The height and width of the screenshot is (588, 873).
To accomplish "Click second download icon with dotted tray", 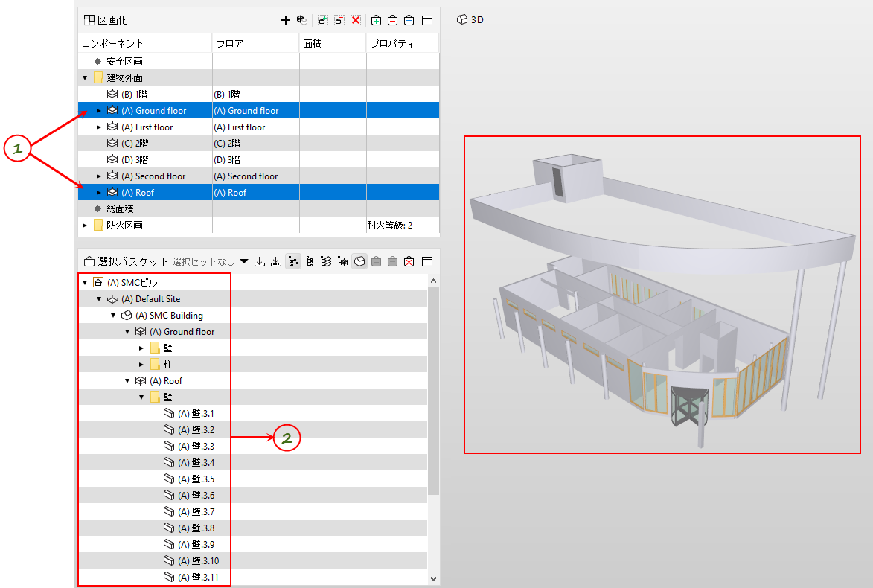I will [x=275, y=261].
